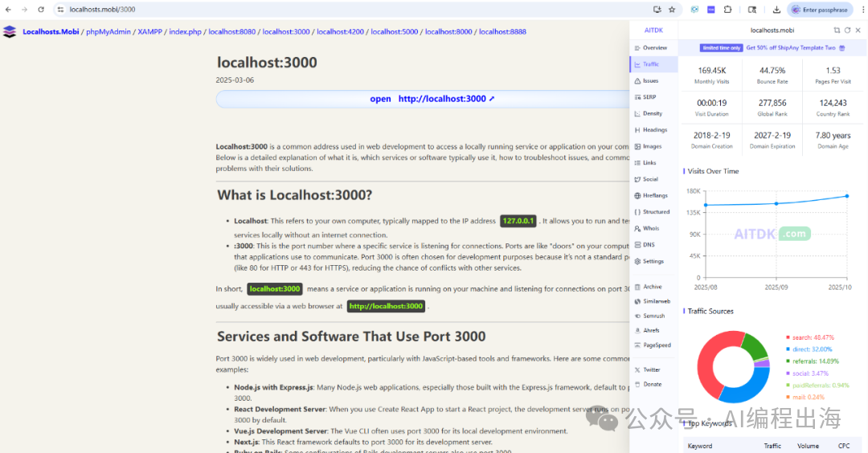The width and height of the screenshot is (868, 453).
Task: Open the phpMyAdmin nav link
Action: [x=108, y=31]
